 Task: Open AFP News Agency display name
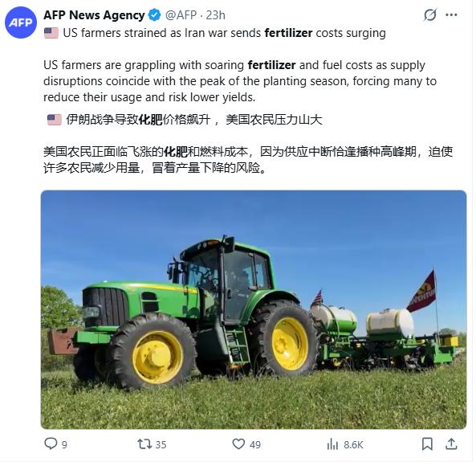94,15
